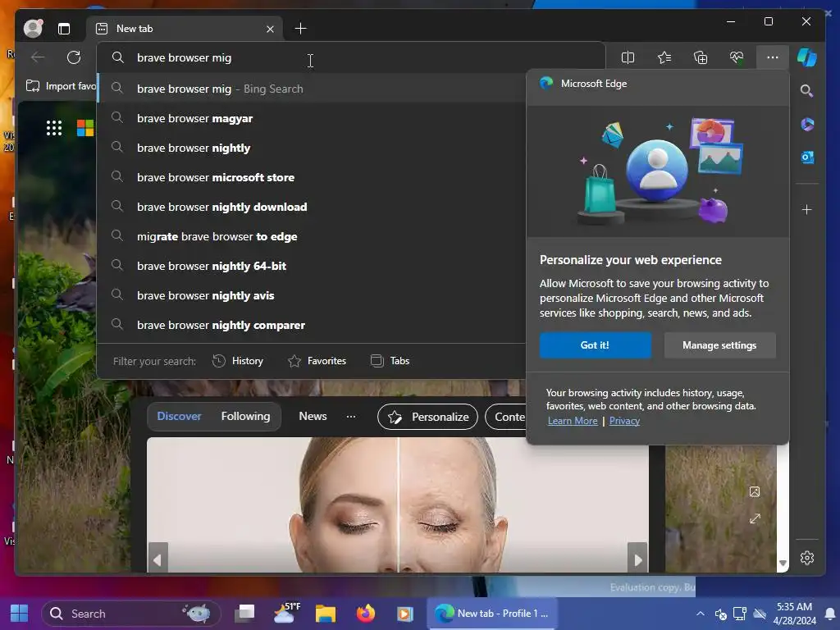Launch Firefox from the taskbar
Image resolution: width=840 pixels, height=630 pixels.
pos(365,614)
